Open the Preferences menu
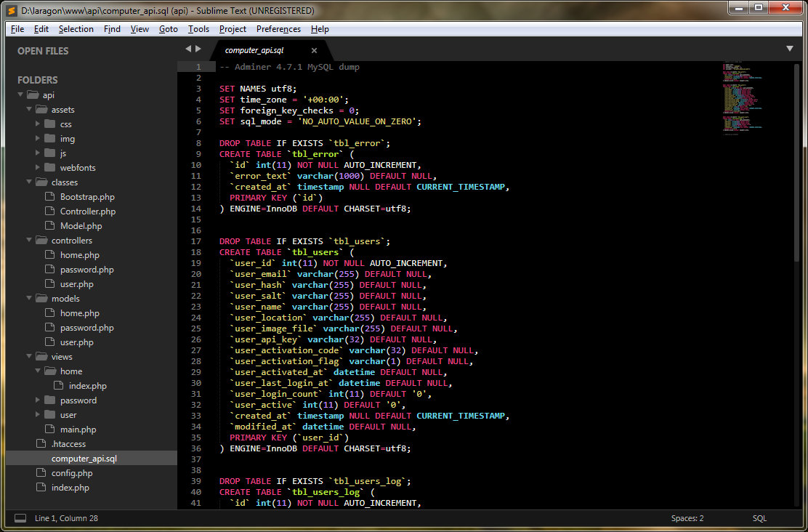808x532 pixels. tap(278, 29)
